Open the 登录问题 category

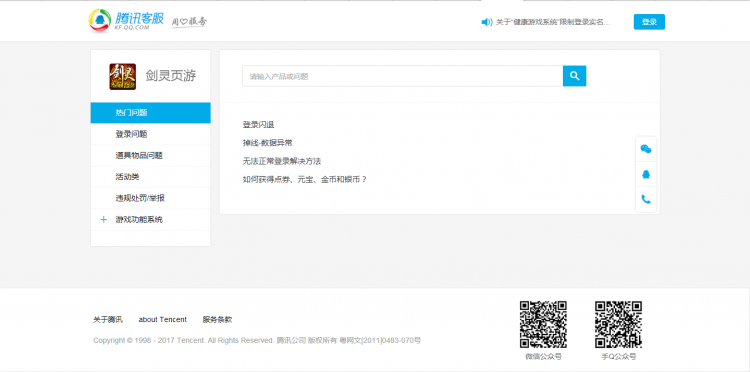[x=150, y=134]
